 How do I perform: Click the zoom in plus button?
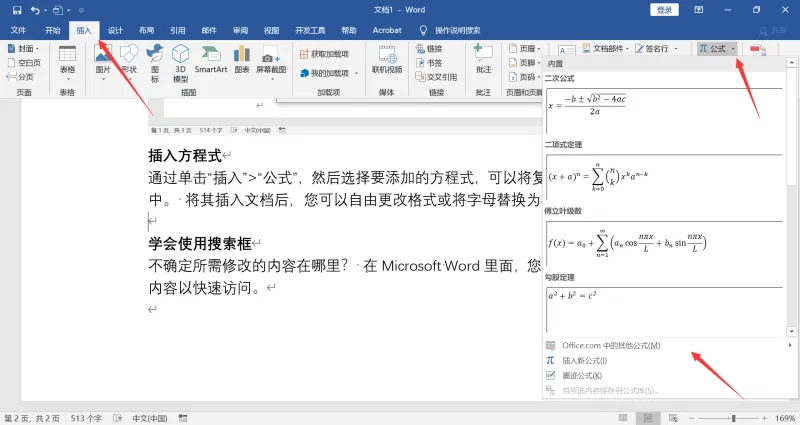(764, 418)
